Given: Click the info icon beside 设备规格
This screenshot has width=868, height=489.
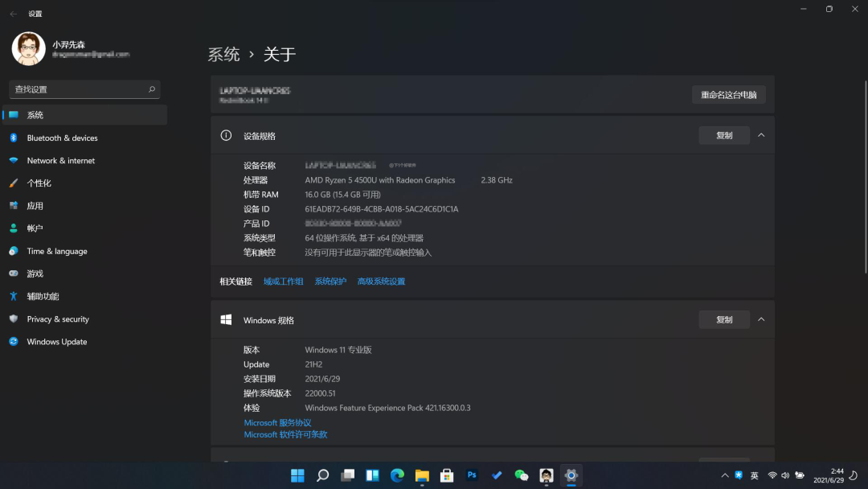Looking at the screenshot, I should (226, 135).
